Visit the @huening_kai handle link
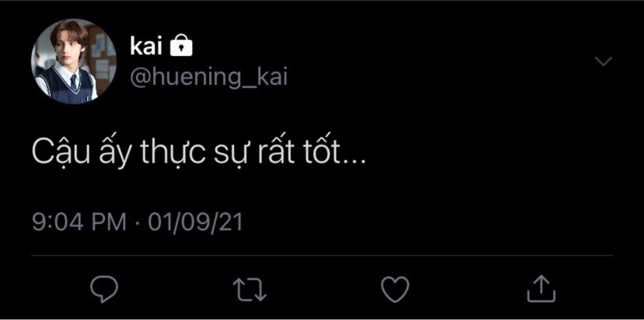This screenshot has height=320, width=644. pyautogui.click(x=208, y=78)
